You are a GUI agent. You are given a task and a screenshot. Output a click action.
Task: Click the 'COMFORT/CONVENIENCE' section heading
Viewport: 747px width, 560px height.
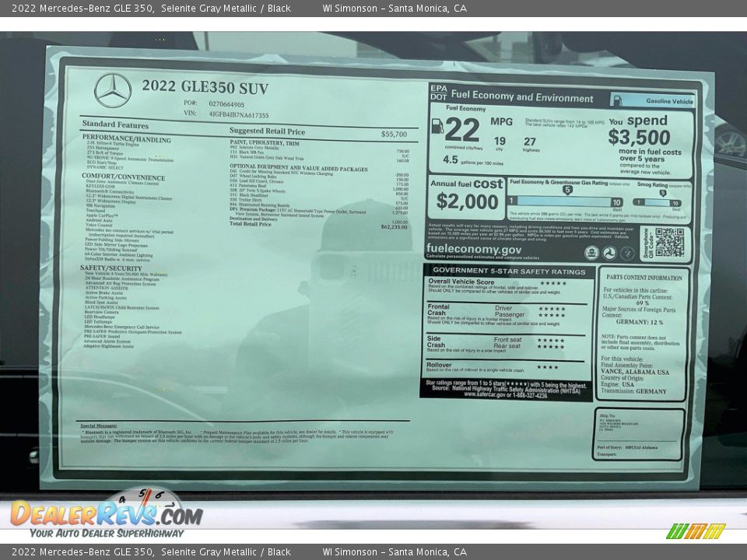(x=124, y=177)
